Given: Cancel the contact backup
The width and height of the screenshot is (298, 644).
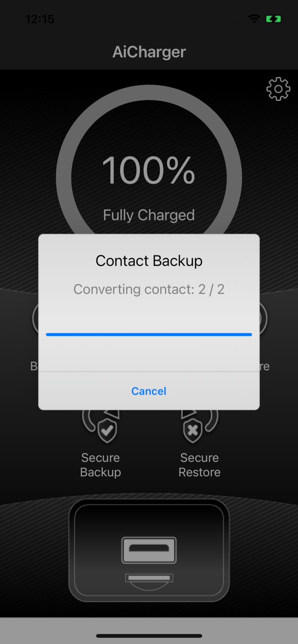Looking at the screenshot, I should pyautogui.click(x=149, y=391).
